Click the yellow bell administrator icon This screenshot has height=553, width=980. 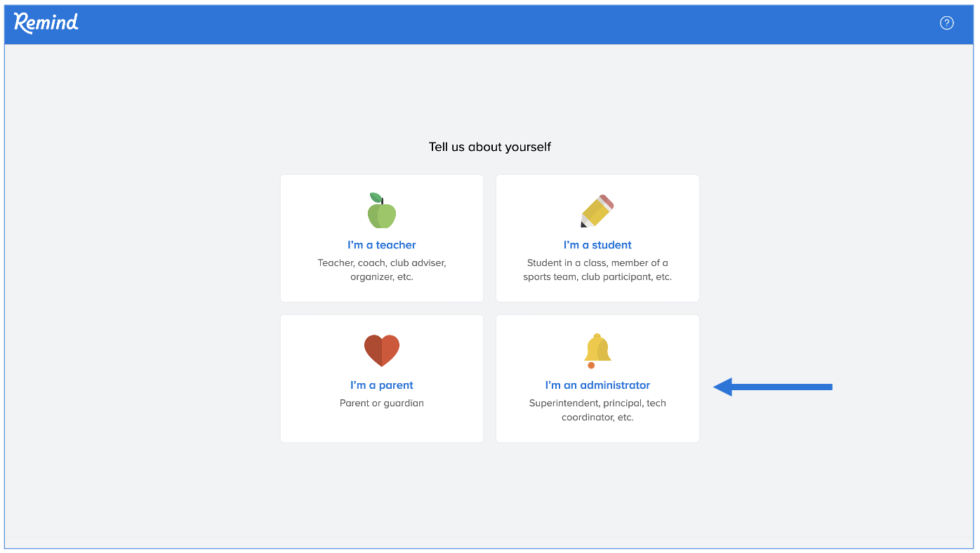pos(597,350)
